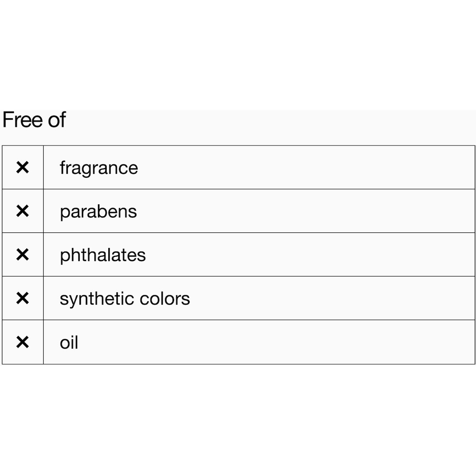Select the parabens text label
476x476 pixels.
point(98,212)
